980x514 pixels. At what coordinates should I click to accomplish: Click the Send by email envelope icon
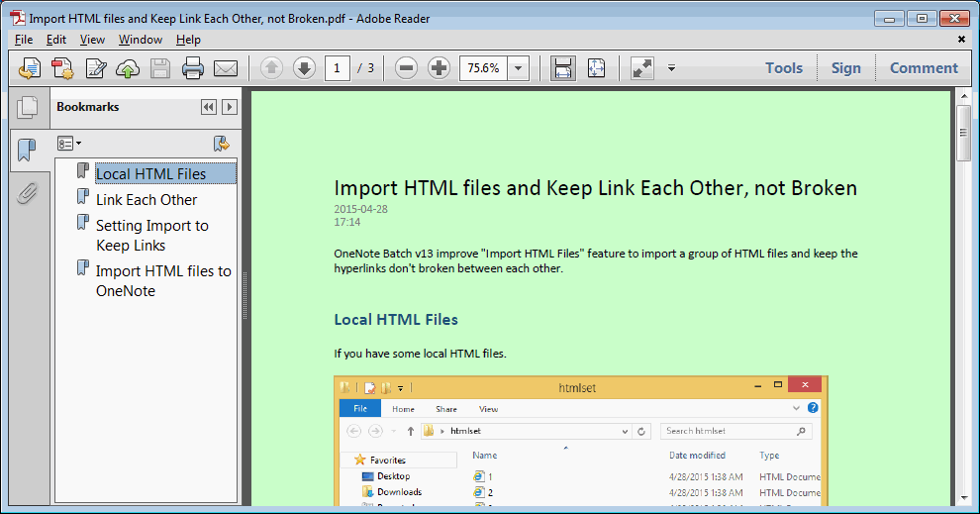(226, 68)
